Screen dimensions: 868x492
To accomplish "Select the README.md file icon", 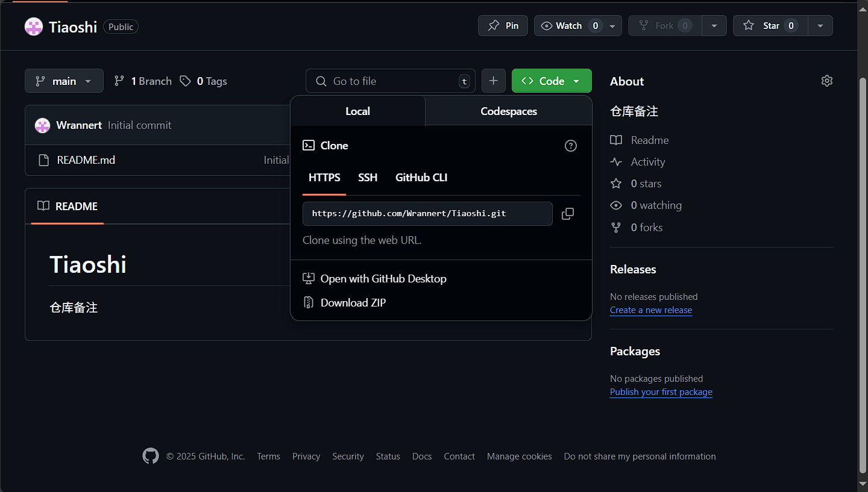I will tap(42, 160).
